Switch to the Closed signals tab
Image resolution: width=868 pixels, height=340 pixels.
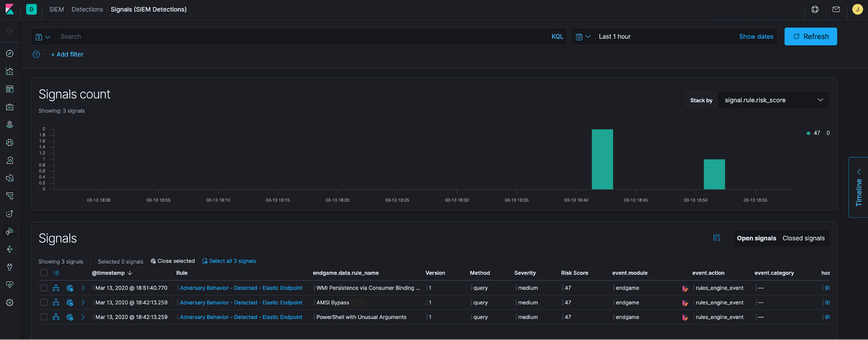[x=803, y=238]
